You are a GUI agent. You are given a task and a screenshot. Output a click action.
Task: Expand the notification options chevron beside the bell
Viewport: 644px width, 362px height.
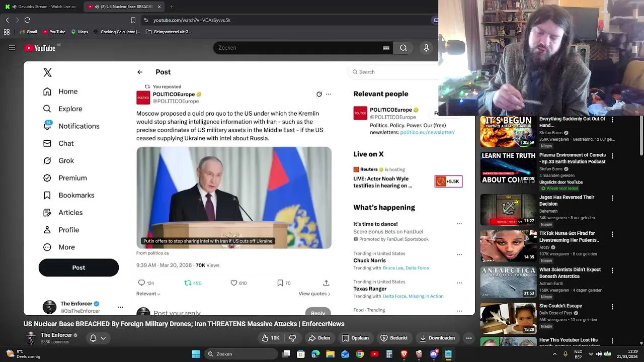103,338
